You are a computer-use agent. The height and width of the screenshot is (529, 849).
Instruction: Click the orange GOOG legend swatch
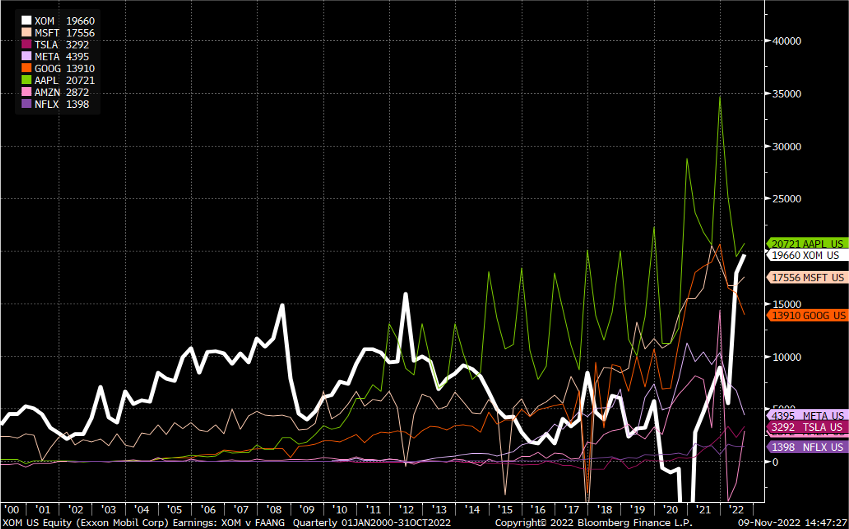coord(26,69)
